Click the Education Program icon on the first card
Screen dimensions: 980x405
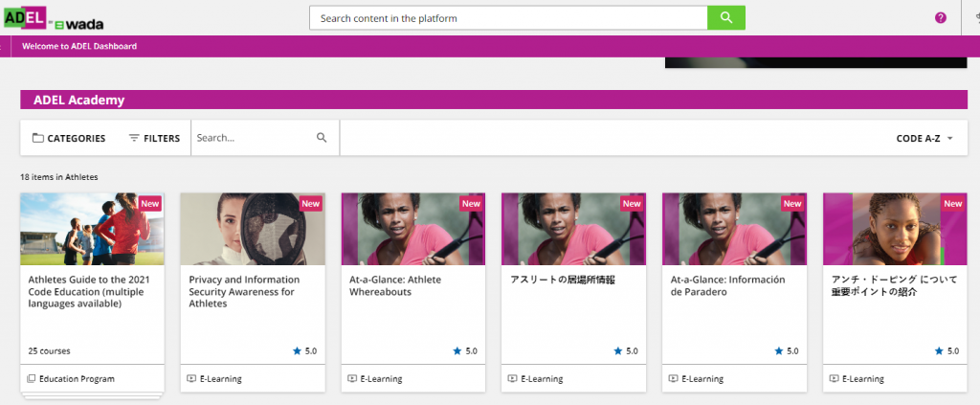click(x=32, y=379)
